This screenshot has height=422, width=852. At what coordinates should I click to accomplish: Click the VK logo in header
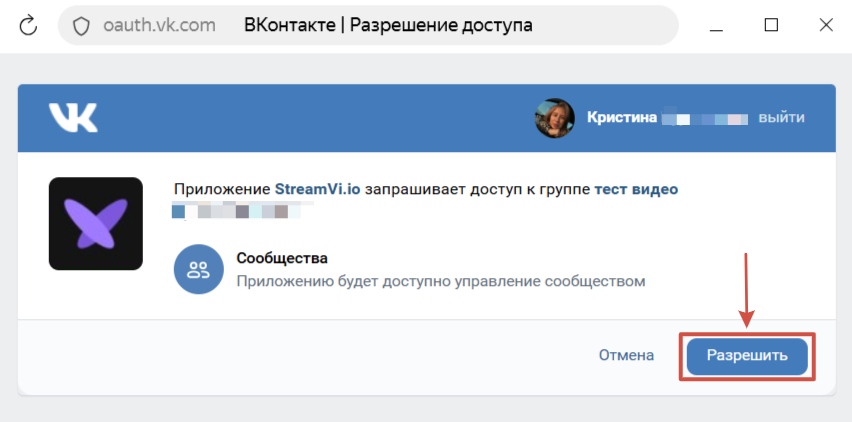(x=73, y=117)
